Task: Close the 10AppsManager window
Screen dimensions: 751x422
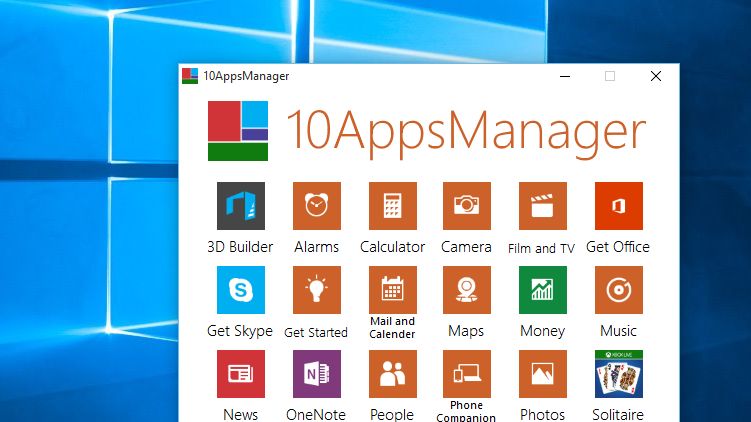Action: [x=656, y=76]
